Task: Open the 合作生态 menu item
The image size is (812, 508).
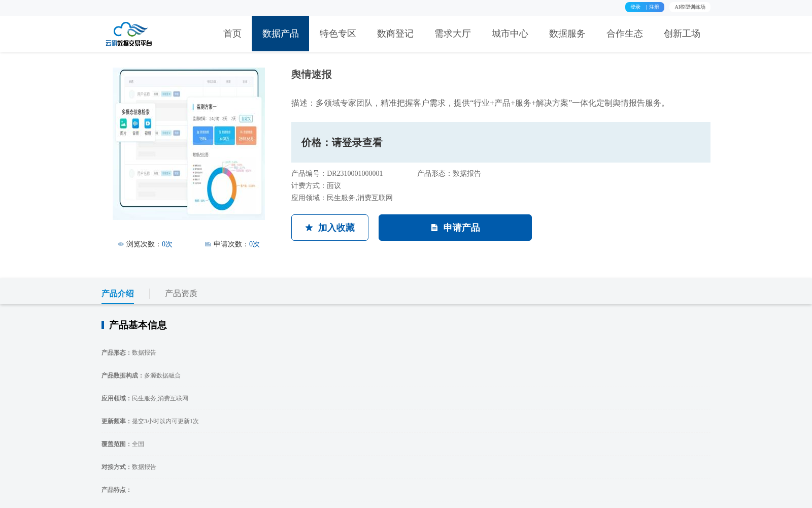Action: 625,34
